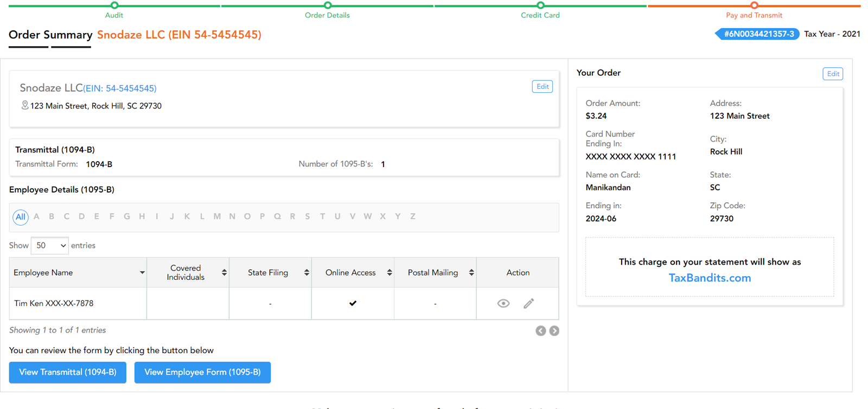The height and width of the screenshot is (409, 868).
Task: Filter employees by letter K
Action: click(x=187, y=216)
